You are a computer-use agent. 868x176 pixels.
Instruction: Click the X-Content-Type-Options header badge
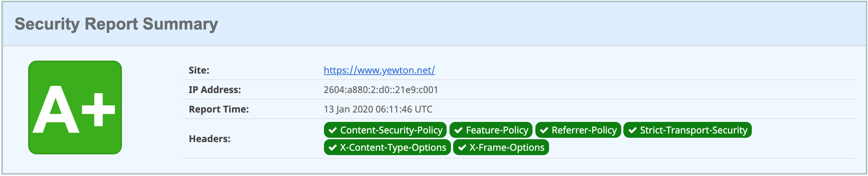coord(387,147)
